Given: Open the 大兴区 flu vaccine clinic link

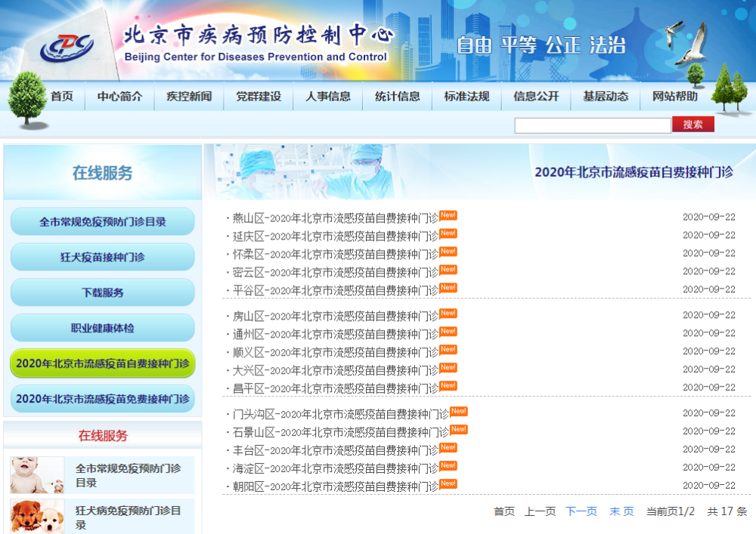Looking at the screenshot, I should pos(335,371).
